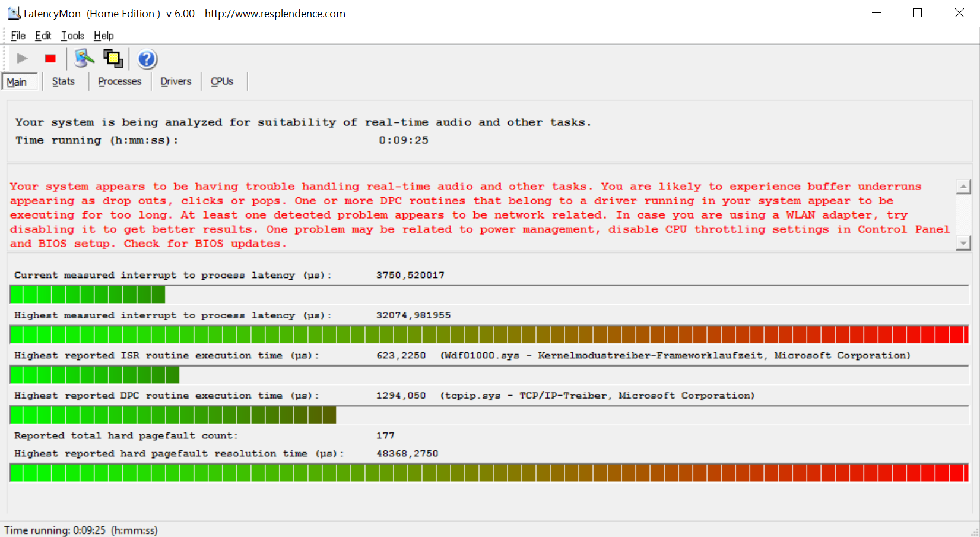
Task: Open help via the blue question mark icon
Action: (x=147, y=59)
